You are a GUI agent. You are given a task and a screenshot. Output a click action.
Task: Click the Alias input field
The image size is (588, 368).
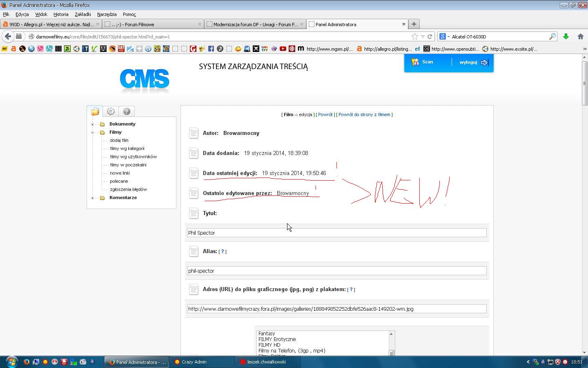coord(337,271)
